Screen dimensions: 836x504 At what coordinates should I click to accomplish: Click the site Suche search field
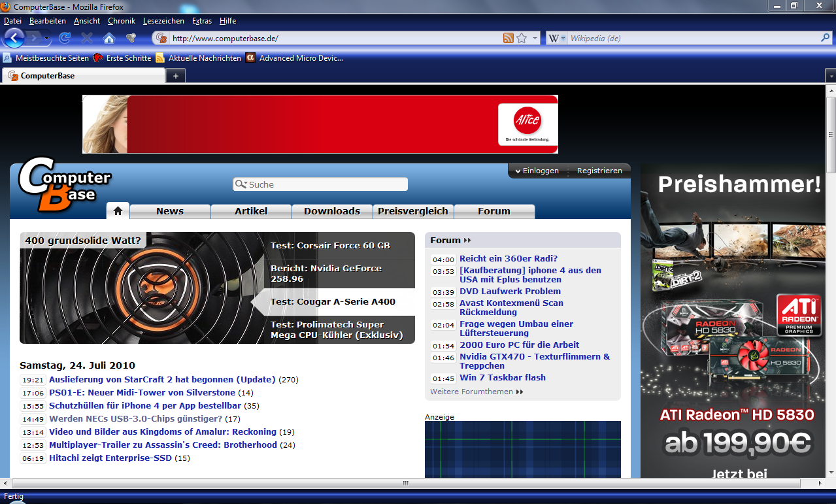pos(320,184)
